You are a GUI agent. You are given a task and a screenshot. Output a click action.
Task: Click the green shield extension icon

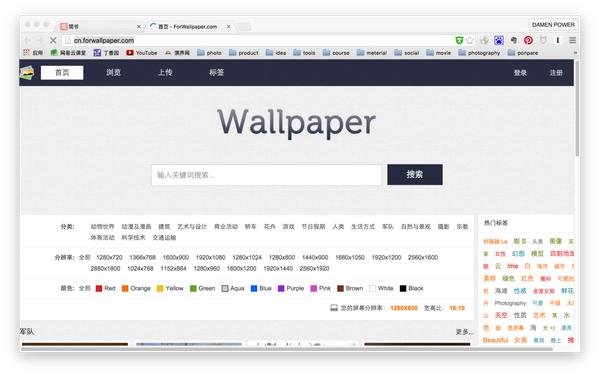coord(459,40)
